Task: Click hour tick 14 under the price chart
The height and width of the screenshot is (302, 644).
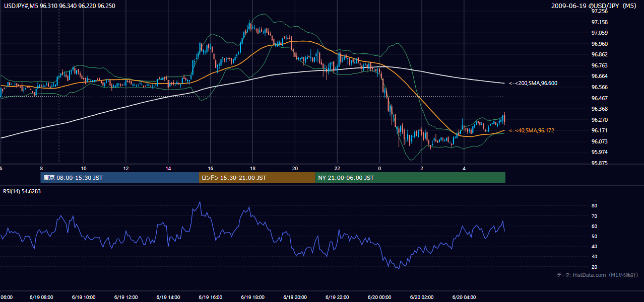Action: [x=168, y=169]
